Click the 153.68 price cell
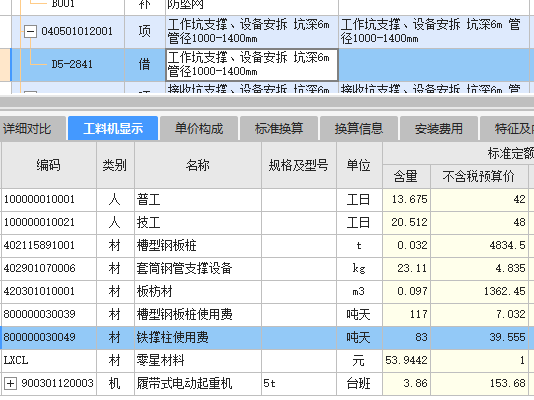 pos(479,383)
